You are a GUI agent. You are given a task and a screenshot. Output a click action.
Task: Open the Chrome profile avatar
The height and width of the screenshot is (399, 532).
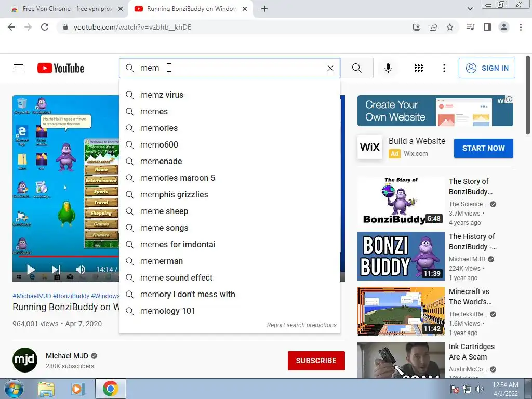point(504,27)
